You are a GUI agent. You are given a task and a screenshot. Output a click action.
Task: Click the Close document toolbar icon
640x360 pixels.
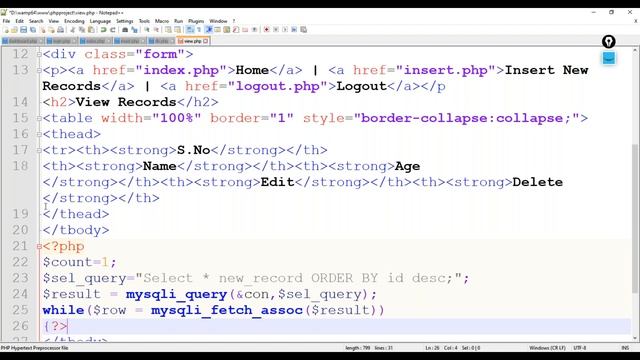(42, 30)
